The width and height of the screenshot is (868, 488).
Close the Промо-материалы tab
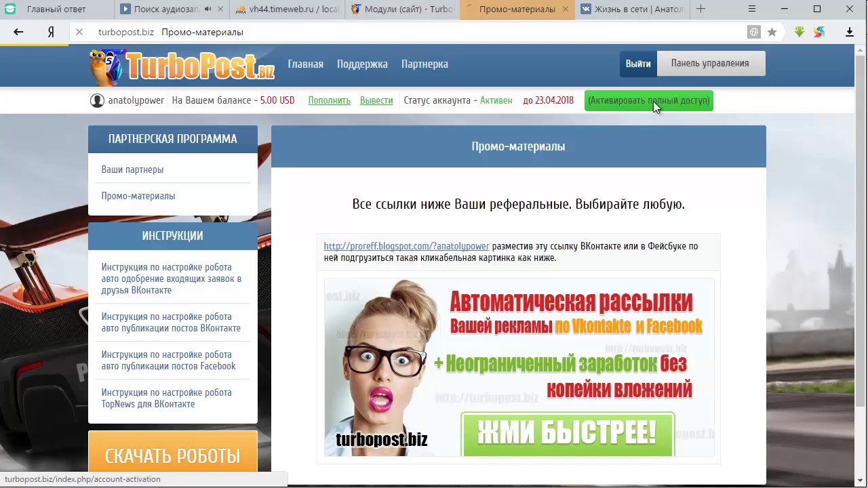click(x=565, y=9)
